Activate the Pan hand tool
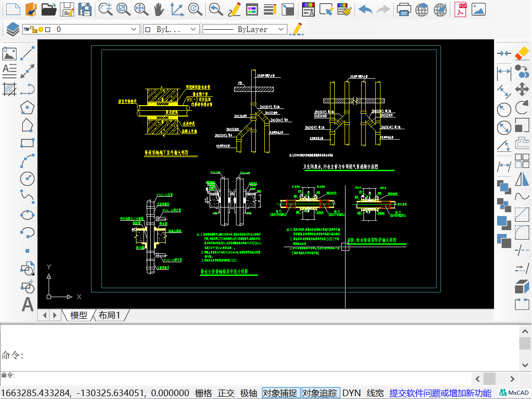The width and height of the screenshot is (532, 399). click(159, 9)
